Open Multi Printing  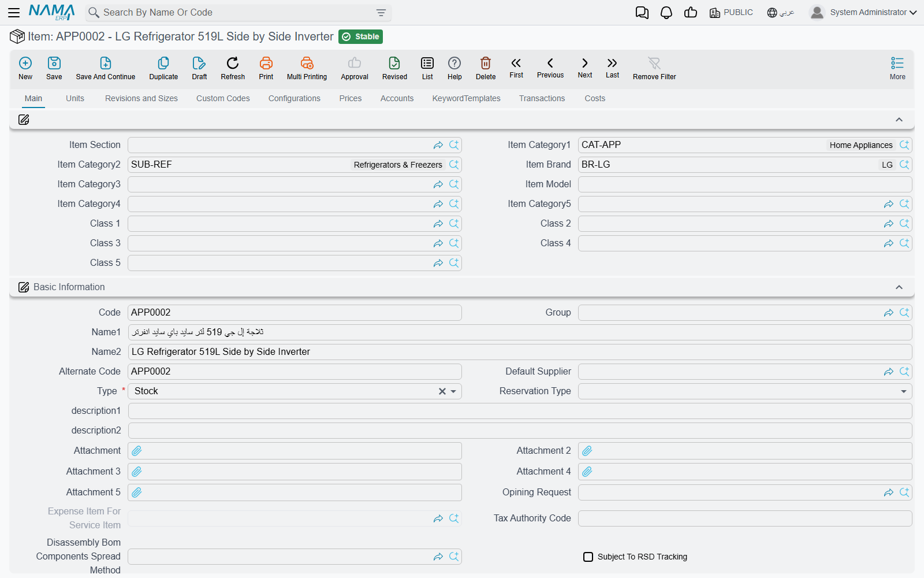307,68
